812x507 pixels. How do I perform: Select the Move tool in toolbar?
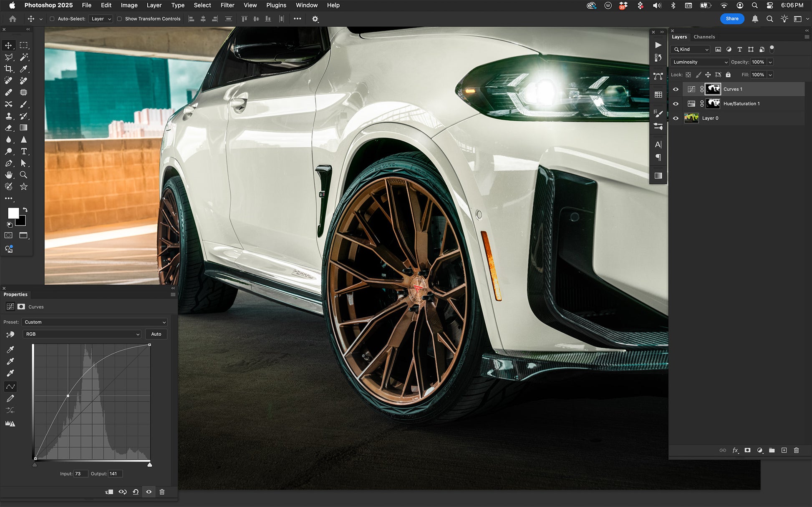click(x=8, y=45)
